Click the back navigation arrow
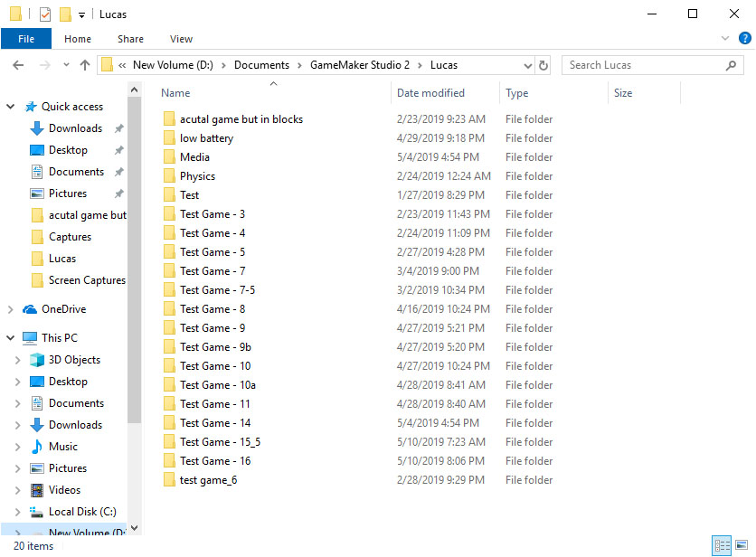This screenshot has width=756, height=557. [18, 65]
